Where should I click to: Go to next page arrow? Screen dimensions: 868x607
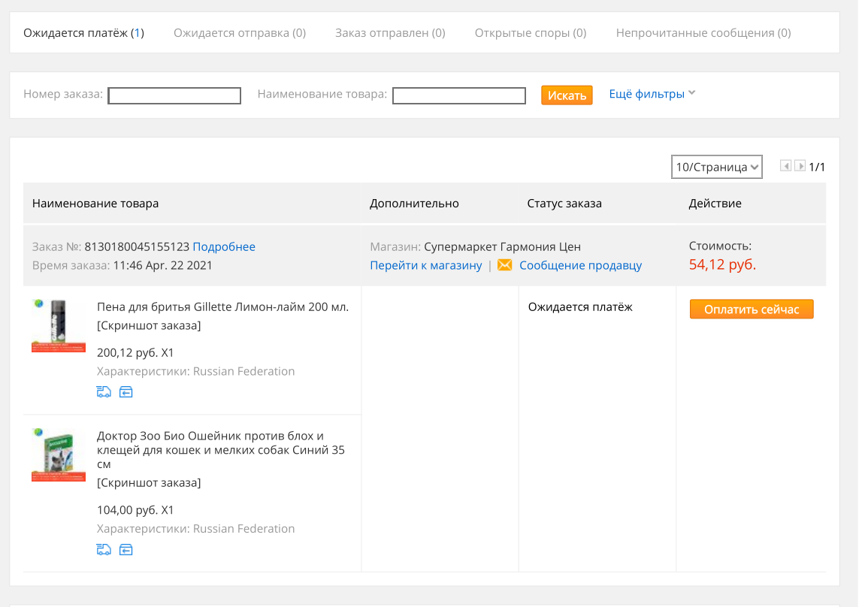coord(800,166)
